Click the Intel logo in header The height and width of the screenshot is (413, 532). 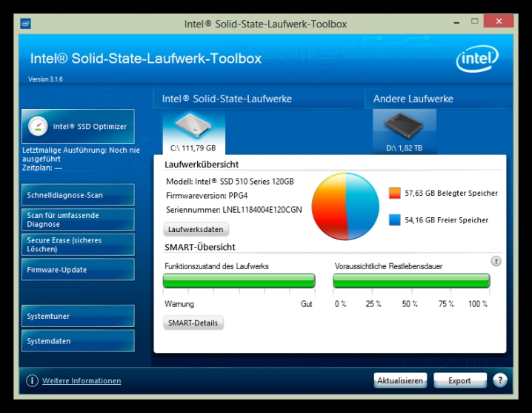(x=476, y=59)
